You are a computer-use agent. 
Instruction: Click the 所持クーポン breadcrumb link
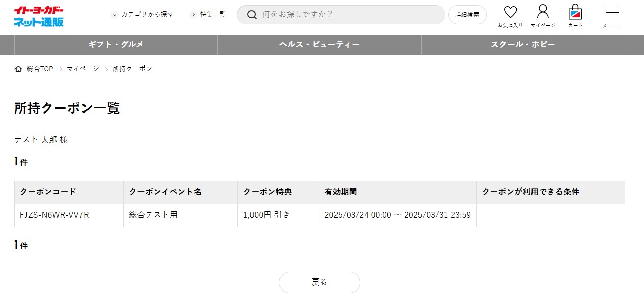click(132, 69)
